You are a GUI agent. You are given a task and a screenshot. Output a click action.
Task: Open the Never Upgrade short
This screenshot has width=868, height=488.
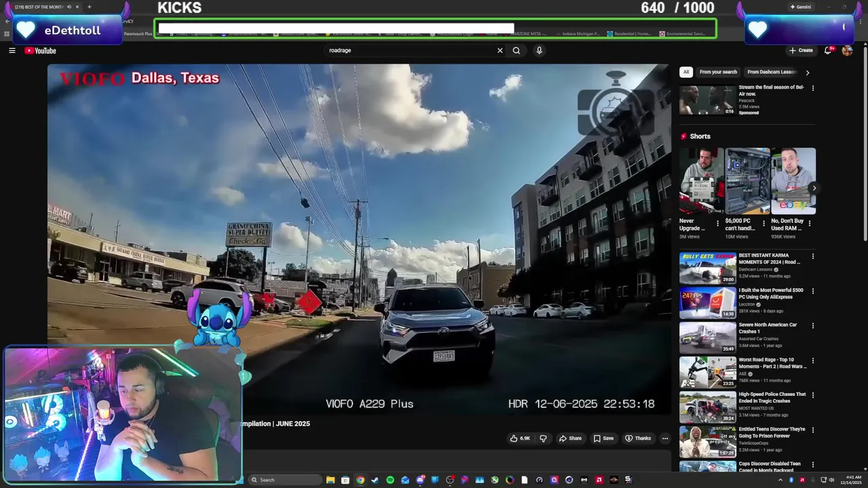point(701,181)
